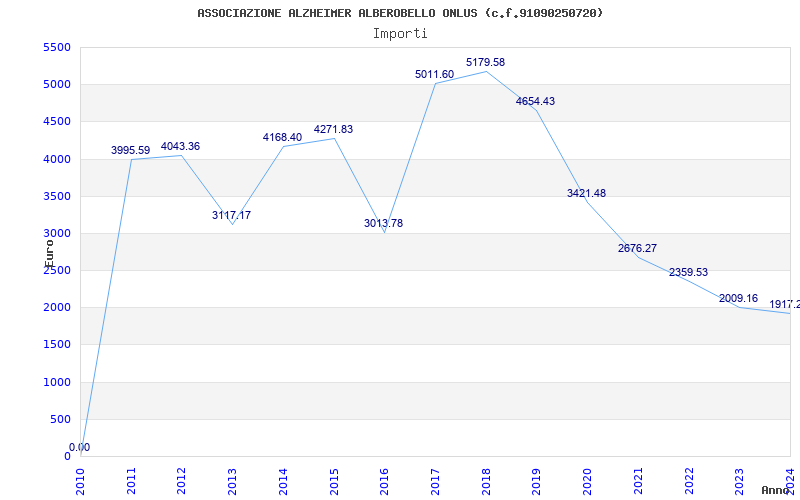The width and height of the screenshot is (800, 500).
Task: Click the 5500 y-axis tick label
Action: 57,47
